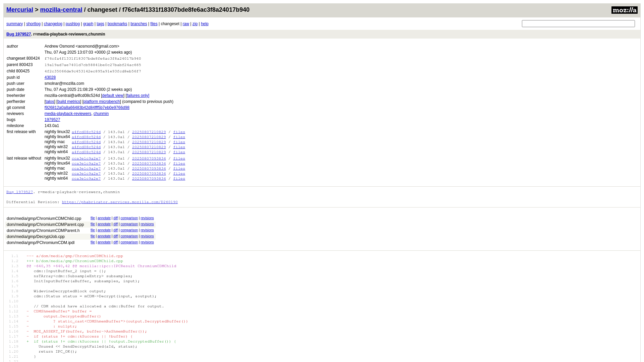Open Bug 1979527 in the commit description
Screen dimensions: 644x362
pyautogui.click(x=19, y=192)
